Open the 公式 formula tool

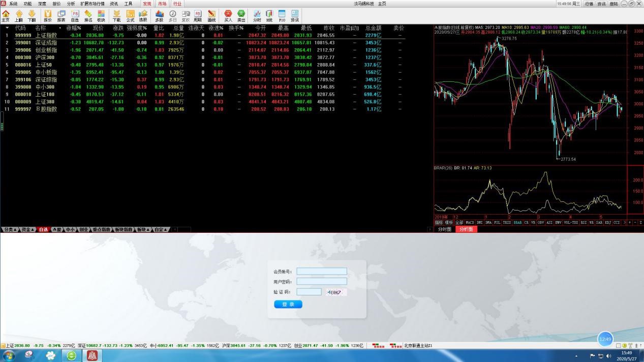pyautogui.click(x=130, y=15)
